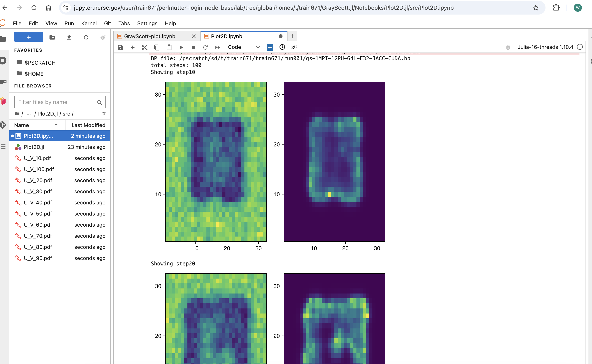Viewport: 592px width, 364px height.
Task: Paste cell from clipboard icon
Action: click(169, 47)
